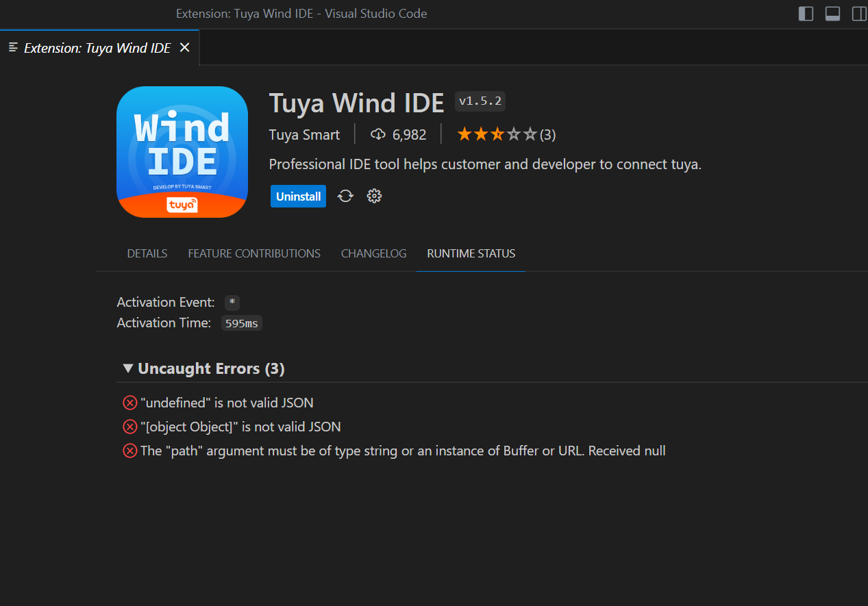Click error icon beside "[object Object]" message

click(x=129, y=427)
